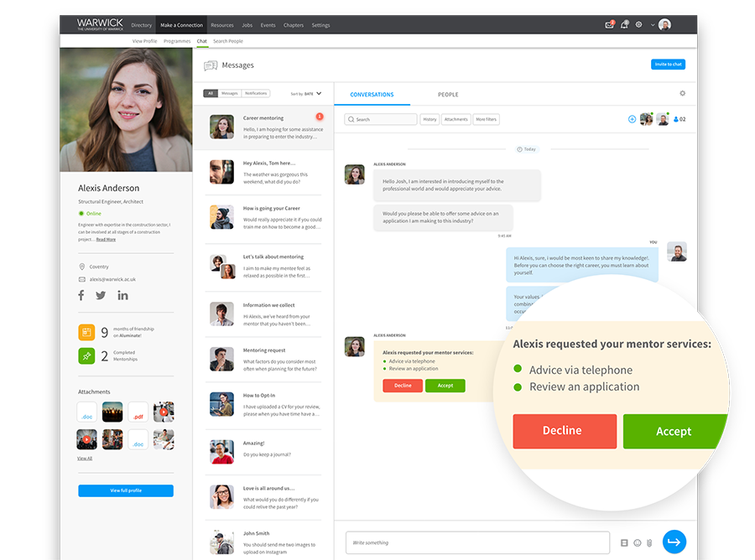This screenshot has height=560, width=755.
Task: Open the Hey Alexis, Tom here conversation
Action: click(263, 172)
